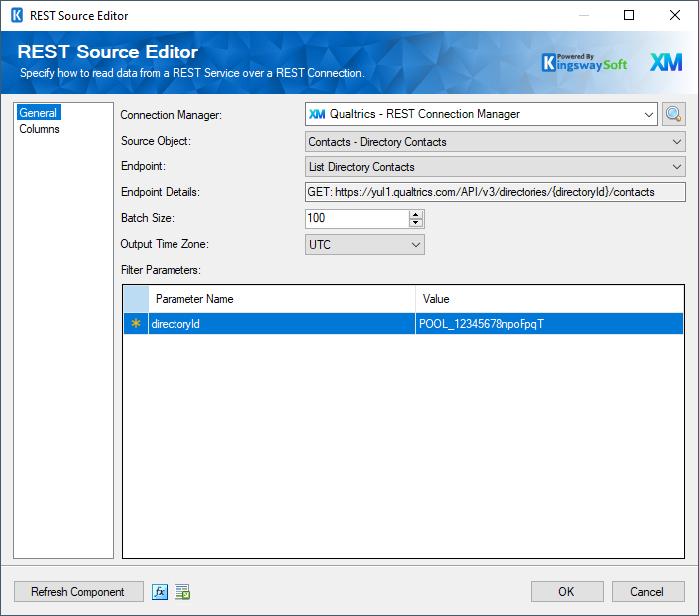Click the grid select-all corner cell
This screenshot has height=616, width=699.
136,299
